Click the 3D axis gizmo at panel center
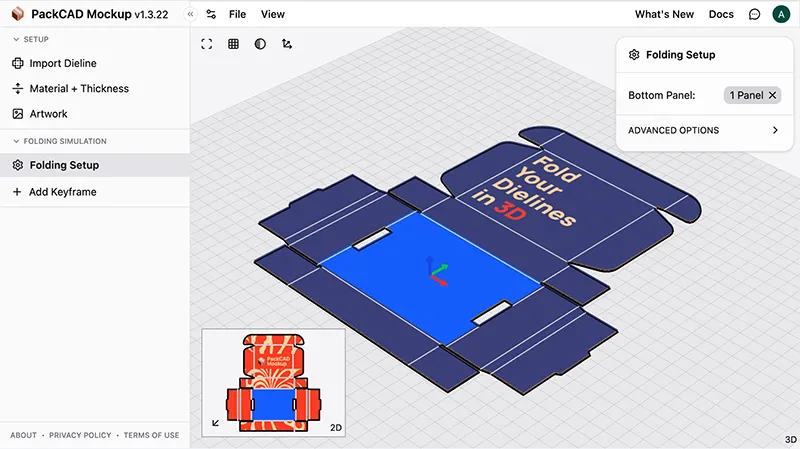 437,272
